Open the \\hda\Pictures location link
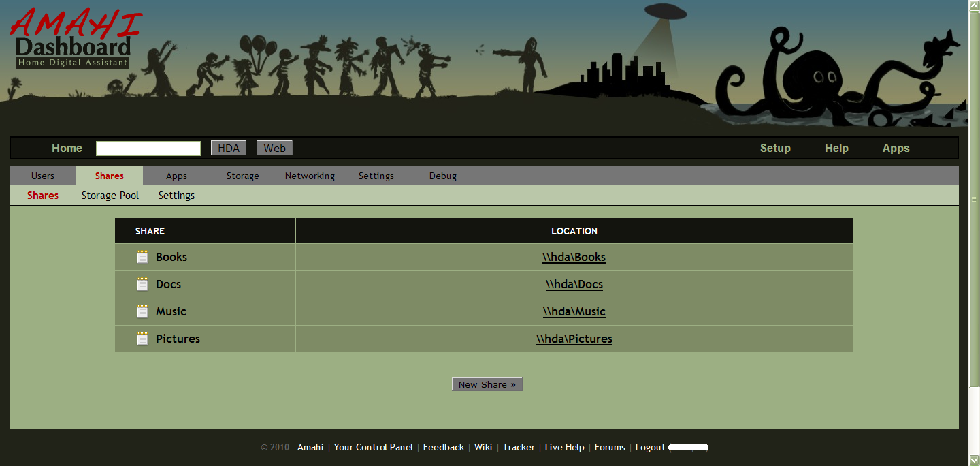The width and height of the screenshot is (980, 466). tap(574, 339)
